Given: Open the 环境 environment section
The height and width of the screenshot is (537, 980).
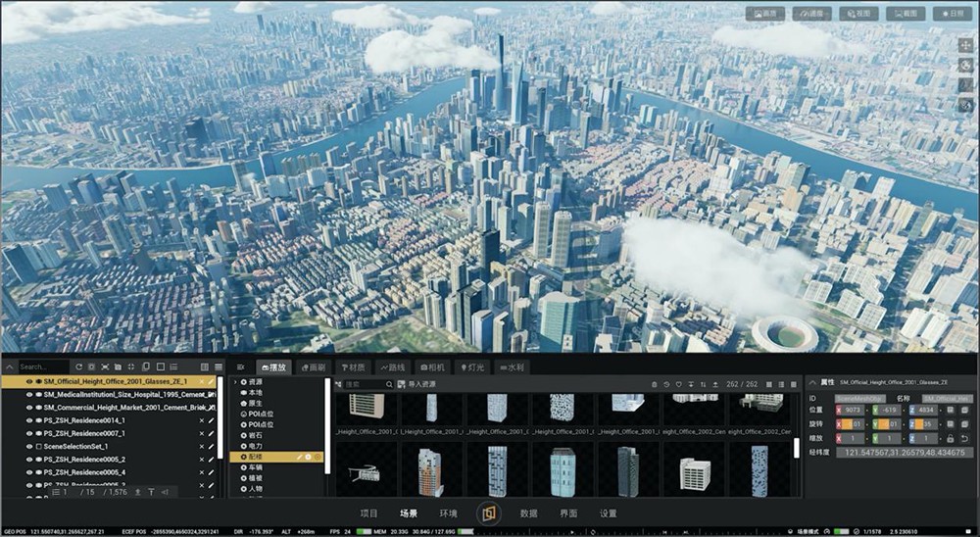Looking at the screenshot, I should (448, 513).
